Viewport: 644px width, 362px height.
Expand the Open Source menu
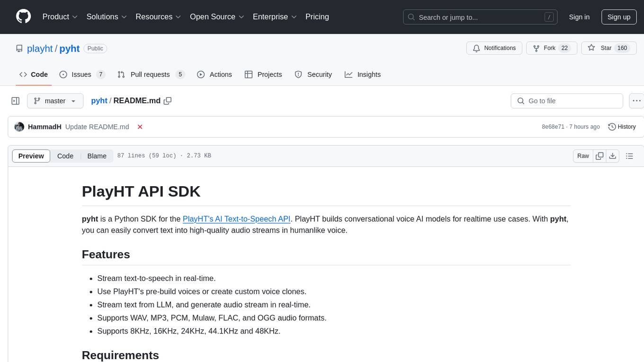tap(217, 17)
